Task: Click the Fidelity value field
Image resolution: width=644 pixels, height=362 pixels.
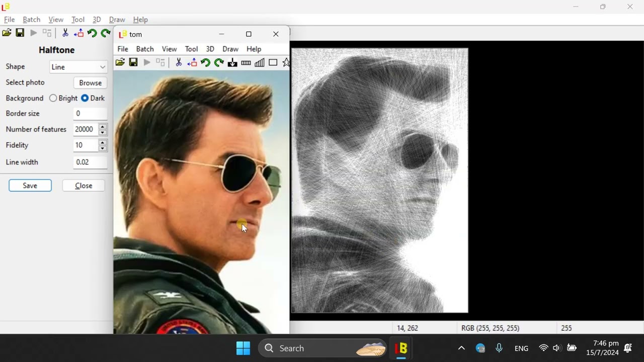Action: click(86, 145)
